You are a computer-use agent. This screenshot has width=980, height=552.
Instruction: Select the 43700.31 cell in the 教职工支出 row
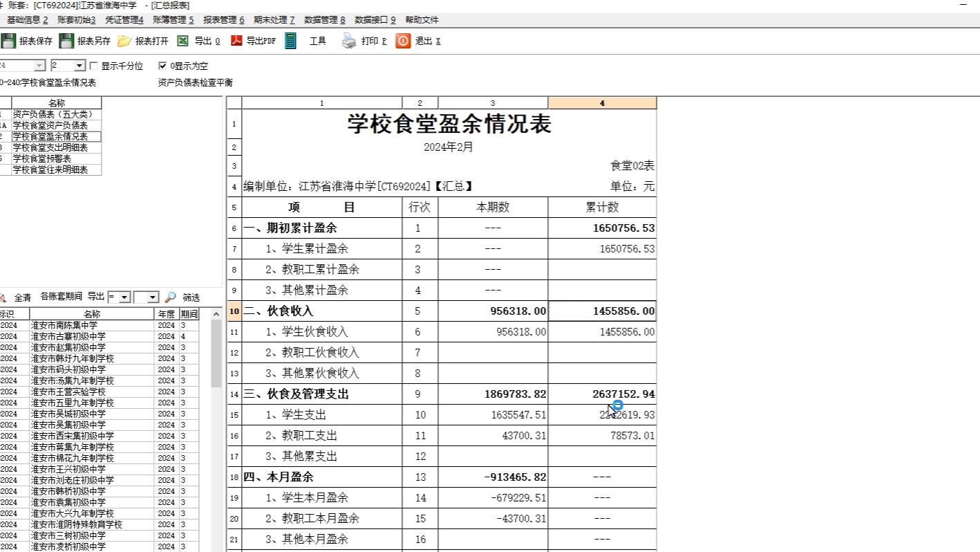(493, 436)
